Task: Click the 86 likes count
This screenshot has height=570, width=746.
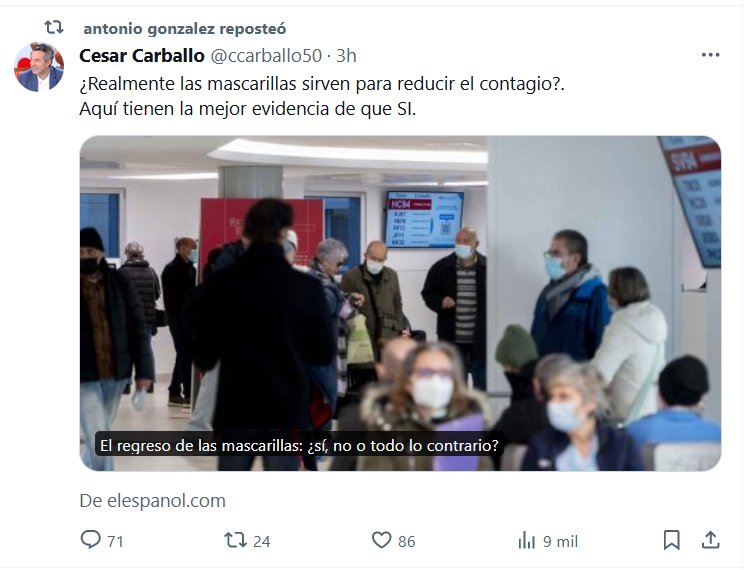Action: [x=407, y=541]
